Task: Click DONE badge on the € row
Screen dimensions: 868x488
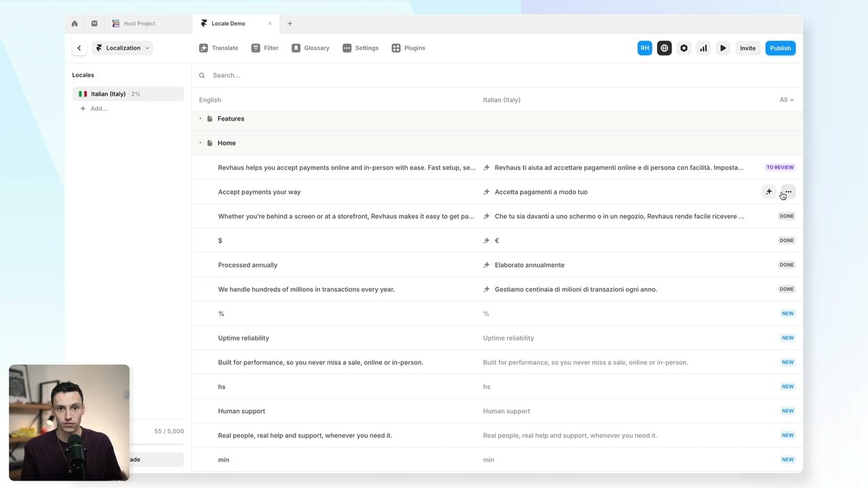Action: 787,241
